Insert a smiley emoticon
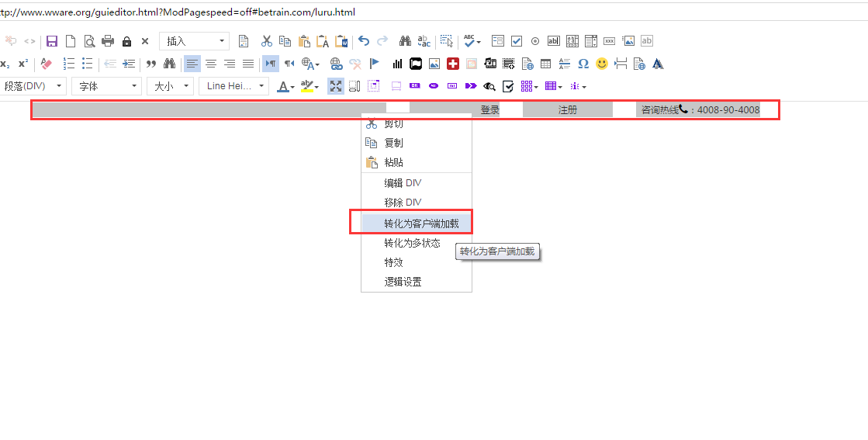Image resolution: width=868 pixels, height=440 pixels. click(x=602, y=64)
